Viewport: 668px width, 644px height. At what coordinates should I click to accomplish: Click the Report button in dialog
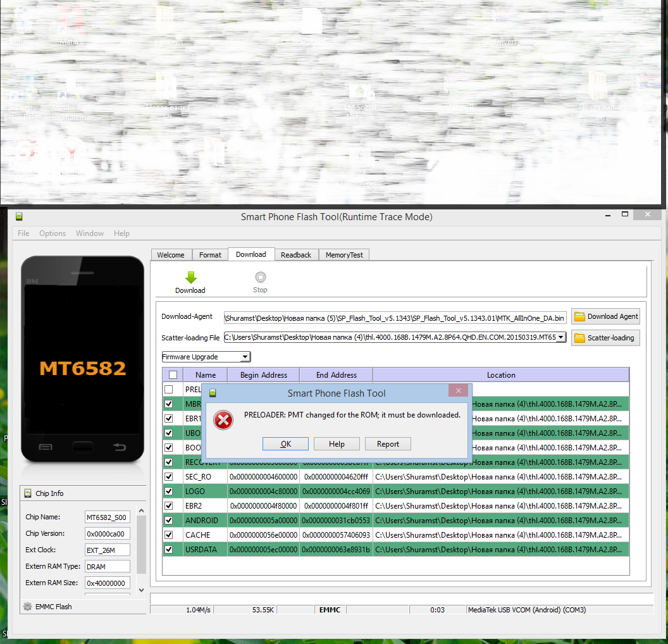pos(388,444)
